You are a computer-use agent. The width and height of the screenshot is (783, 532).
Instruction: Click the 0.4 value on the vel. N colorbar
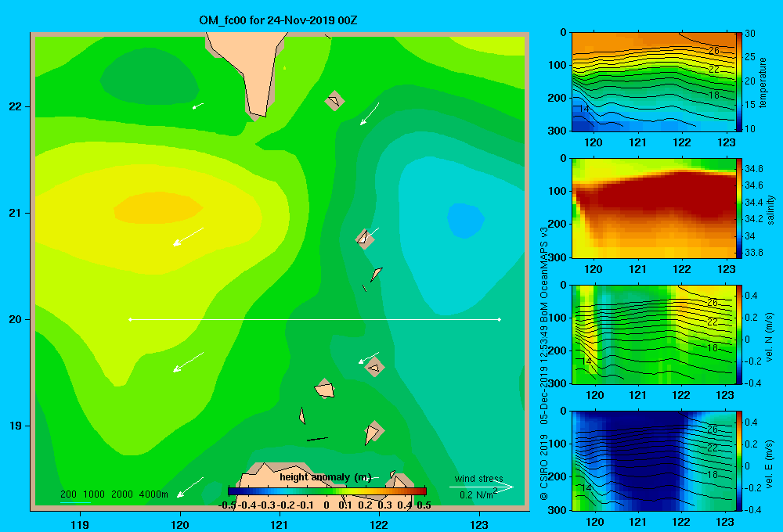[751, 296]
